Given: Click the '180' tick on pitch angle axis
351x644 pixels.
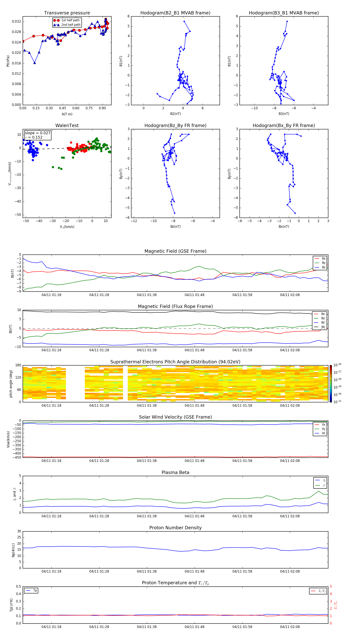Looking at the screenshot, I should [18, 365].
